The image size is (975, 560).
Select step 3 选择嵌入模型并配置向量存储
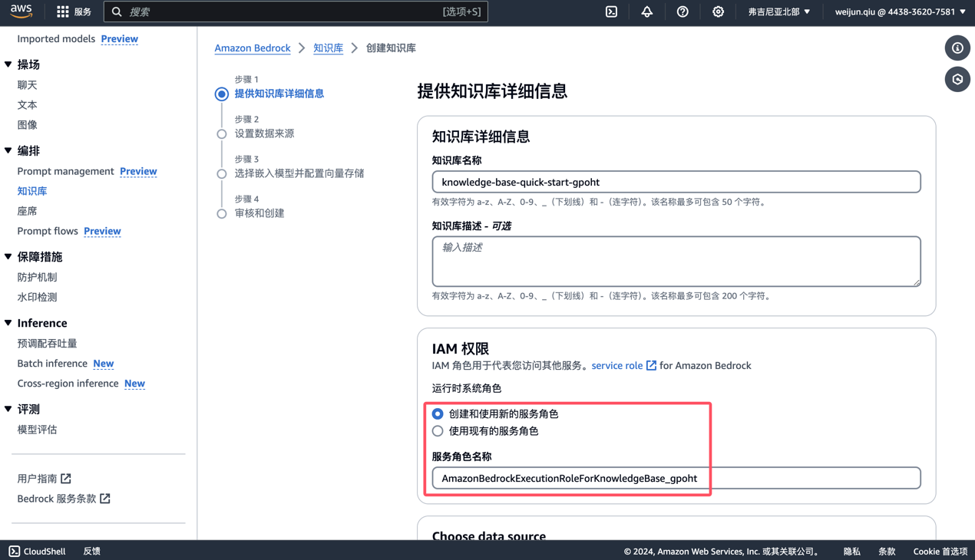pyautogui.click(x=222, y=174)
